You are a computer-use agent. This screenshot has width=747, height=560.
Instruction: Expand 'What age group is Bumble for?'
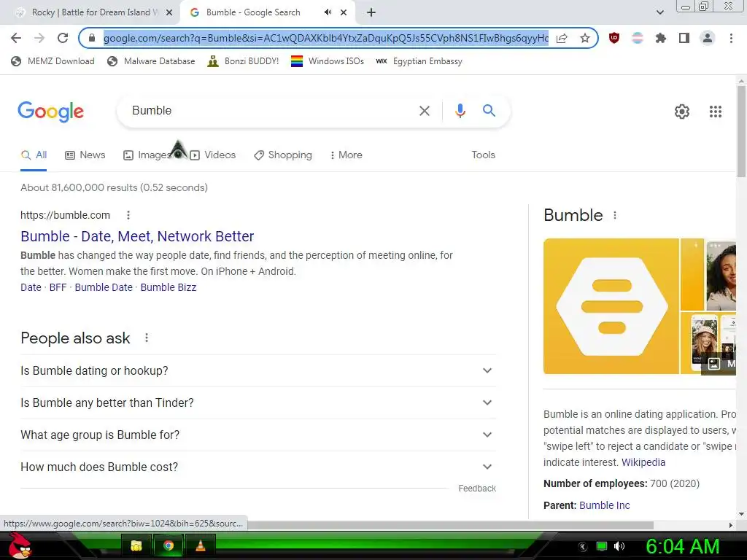tap(258, 435)
